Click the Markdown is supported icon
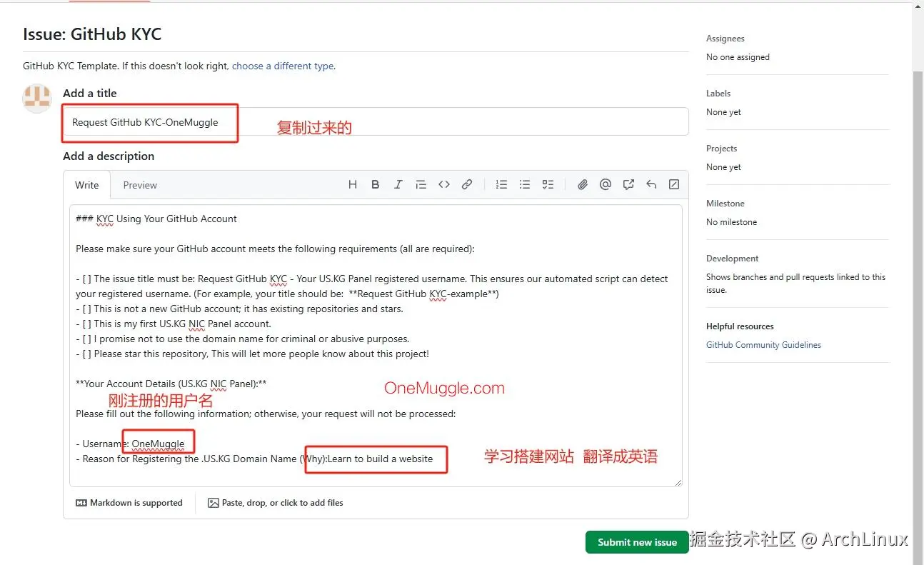This screenshot has width=924, height=565. 81,503
